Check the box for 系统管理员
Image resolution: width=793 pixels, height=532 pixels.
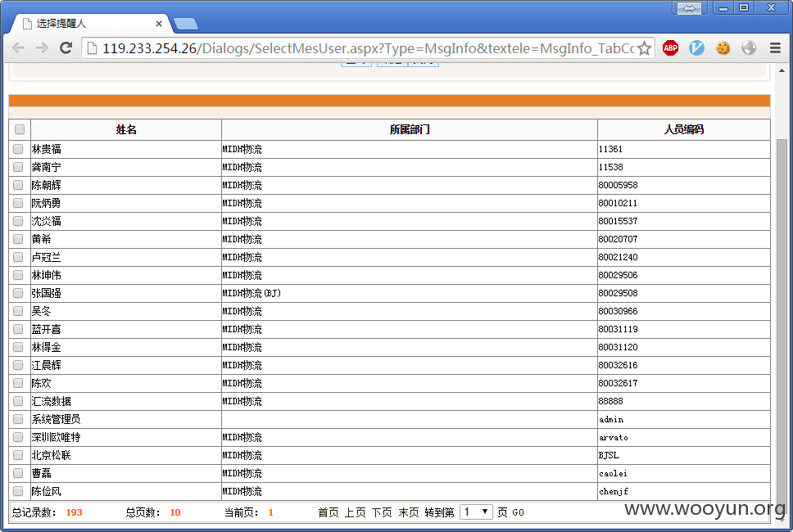click(x=18, y=419)
